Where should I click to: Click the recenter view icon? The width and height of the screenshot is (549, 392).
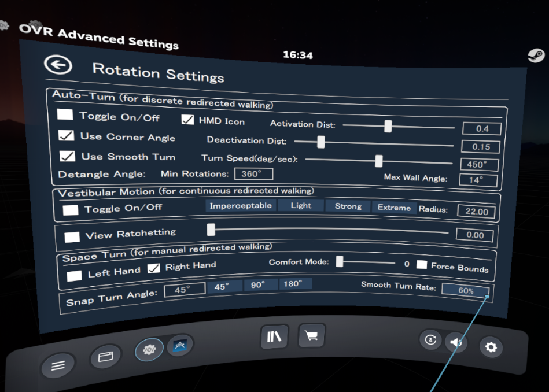pyautogui.click(x=430, y=339)
